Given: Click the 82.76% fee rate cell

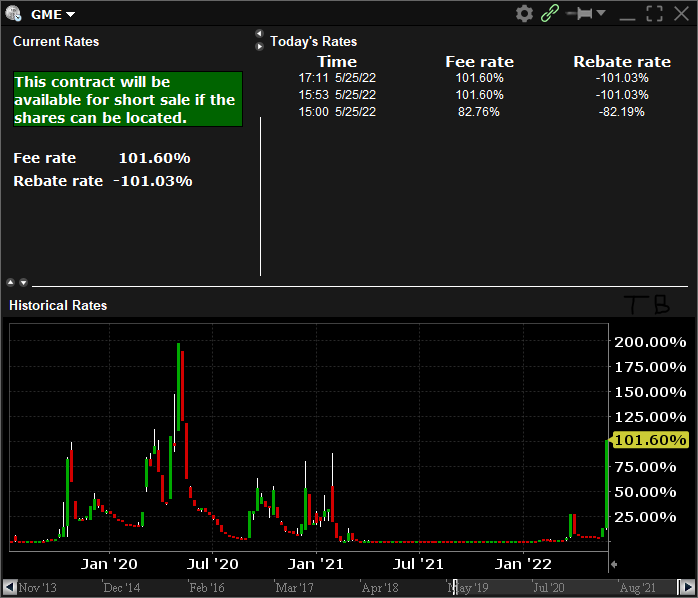Looking at the screenshot, I should coord(479,112).
